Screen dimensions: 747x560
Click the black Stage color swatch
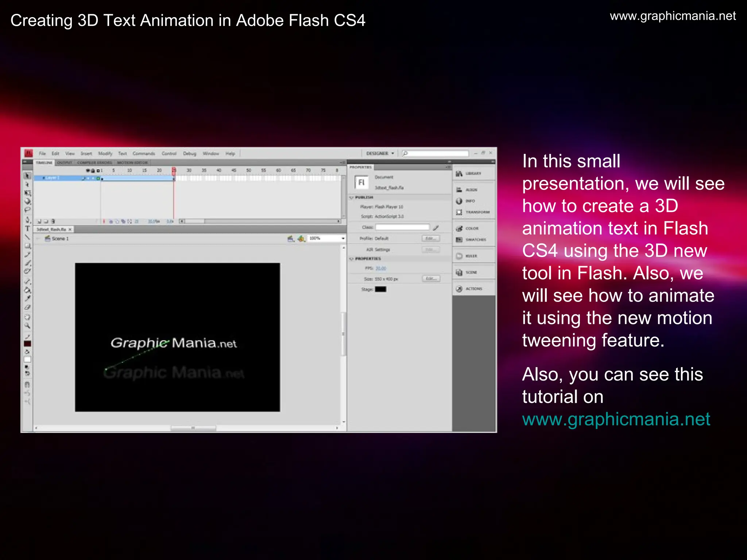[x=380, y=289]
